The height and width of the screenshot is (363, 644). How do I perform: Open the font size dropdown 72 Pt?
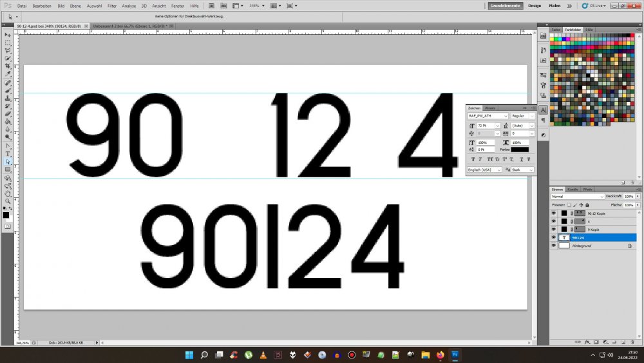coord(488,126)
